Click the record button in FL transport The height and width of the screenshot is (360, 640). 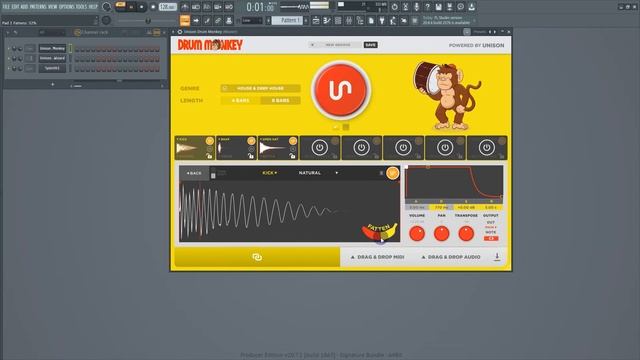click(x=153, y=7)
